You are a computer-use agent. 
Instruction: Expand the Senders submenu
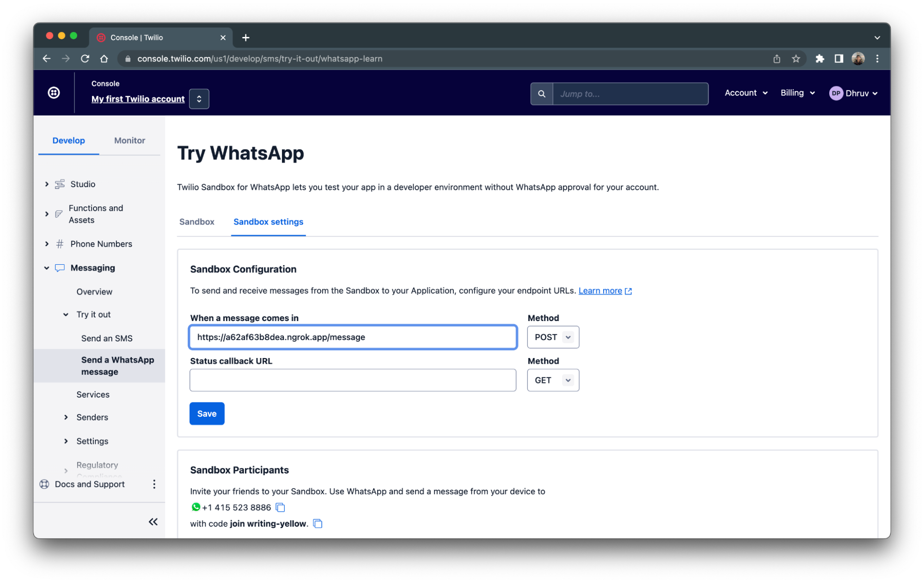coord(66,417)
